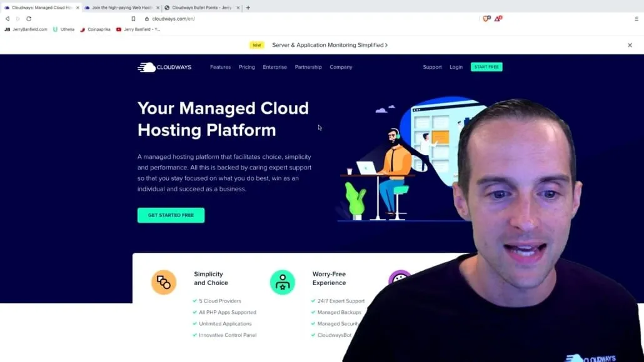The image size is (644, 362).
Task: Open the Uthena bookmark
Action: click(x=64, y=29)
